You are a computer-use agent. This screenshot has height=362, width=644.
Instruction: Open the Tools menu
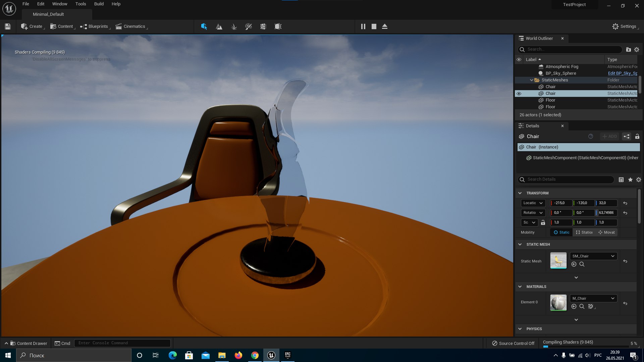pyautogui.click(x=80, y=4)
